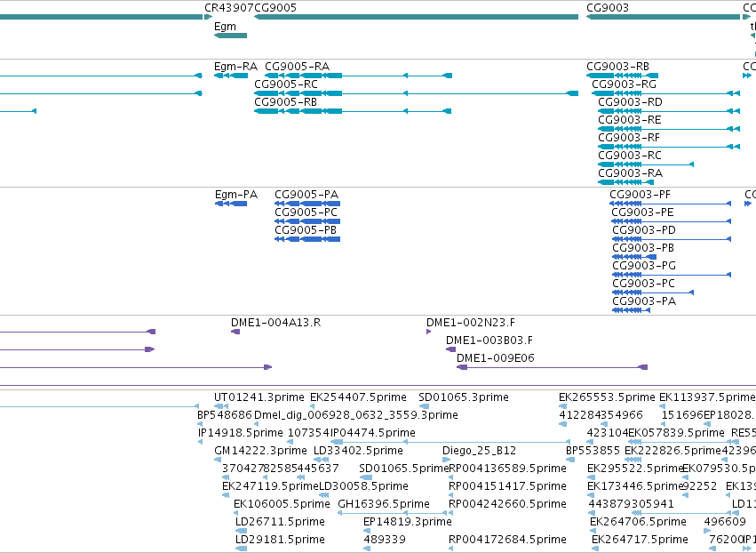Open EST UT01241.3prime

click(259, 397)
